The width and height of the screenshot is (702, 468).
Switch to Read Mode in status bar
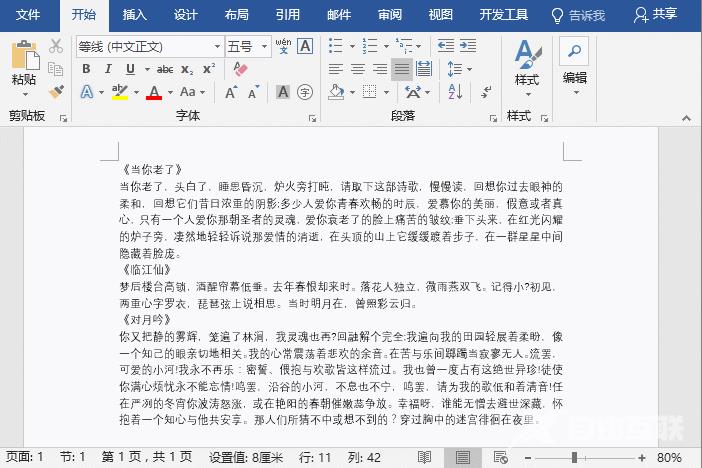pyautogui.click(x=425, y=457)
